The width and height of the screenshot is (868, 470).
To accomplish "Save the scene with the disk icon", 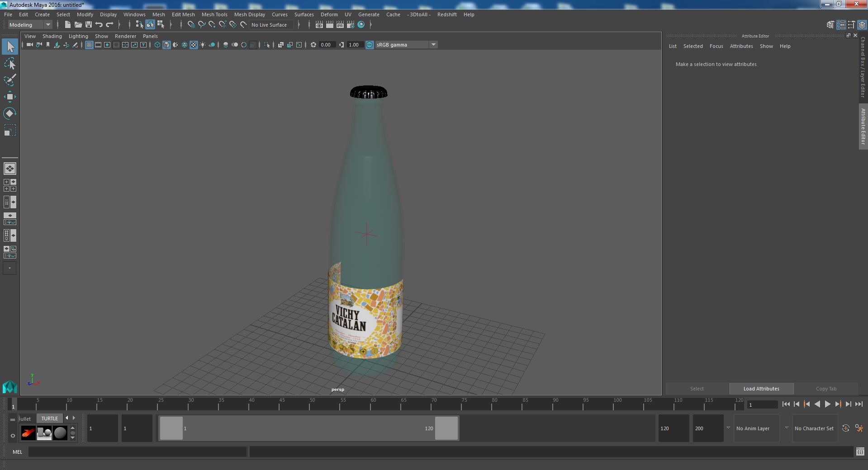I will pos(89,24).
